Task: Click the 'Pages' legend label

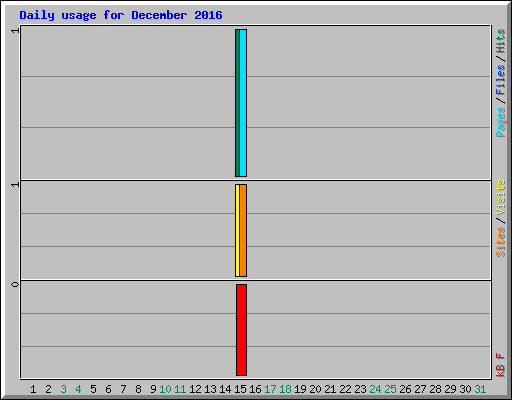Action: coord(501,122)
